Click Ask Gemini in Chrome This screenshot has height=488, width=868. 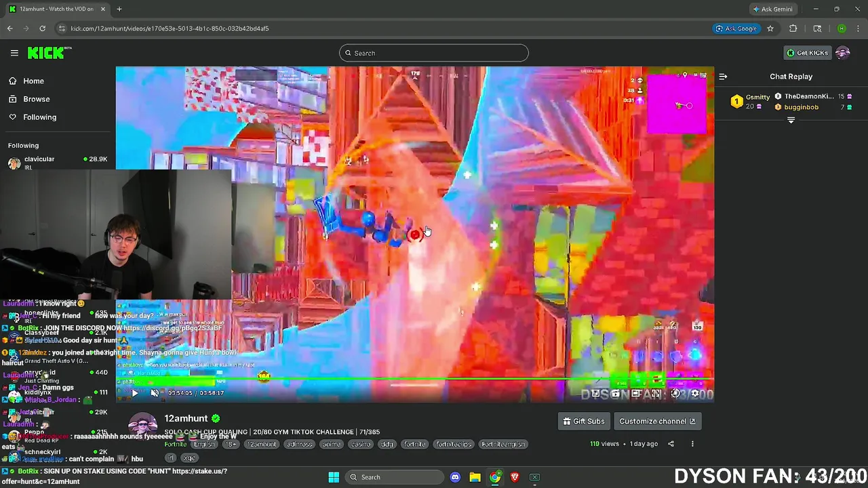(772, 9)
